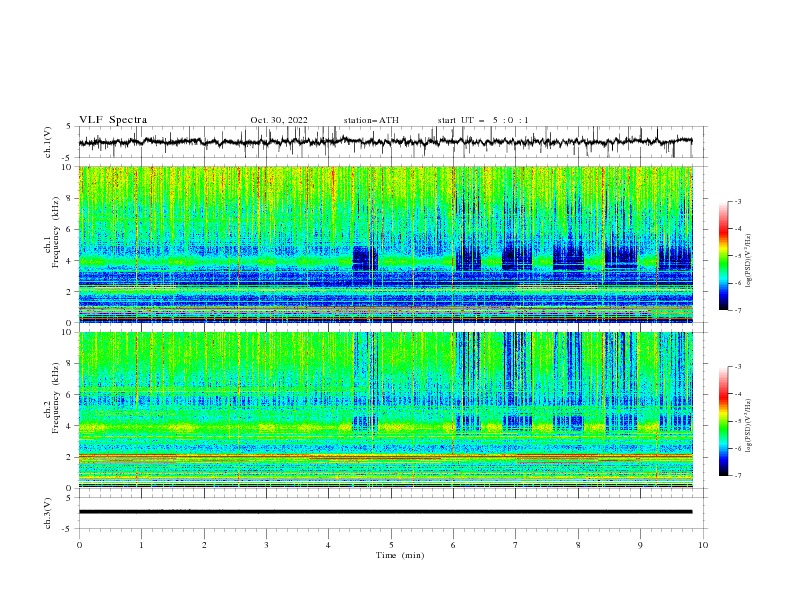Click the '-7' value on upper colorbar
792x612 pixels.
click(x=738, y=310)
